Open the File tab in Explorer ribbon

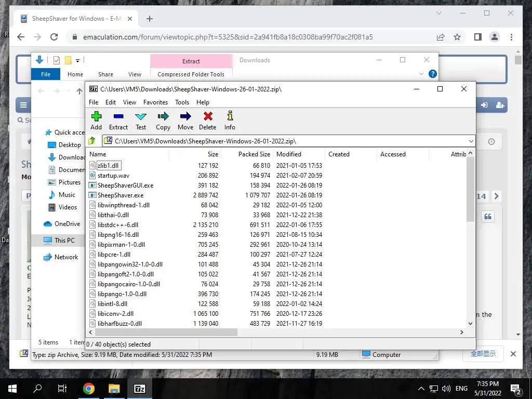click(x=46, y=74)
